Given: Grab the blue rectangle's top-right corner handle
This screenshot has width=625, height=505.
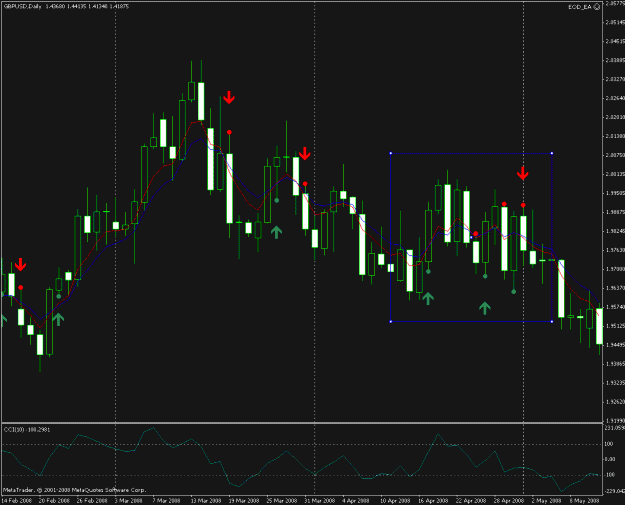Looking at the screenshot, I should pyautogui.click(x=552, y=153).
